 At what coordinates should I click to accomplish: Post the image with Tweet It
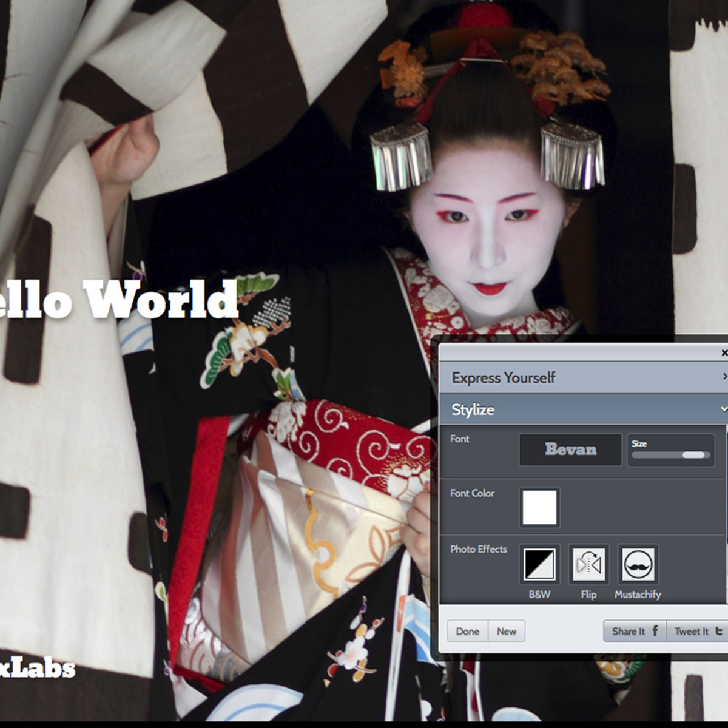click(697, 631)
